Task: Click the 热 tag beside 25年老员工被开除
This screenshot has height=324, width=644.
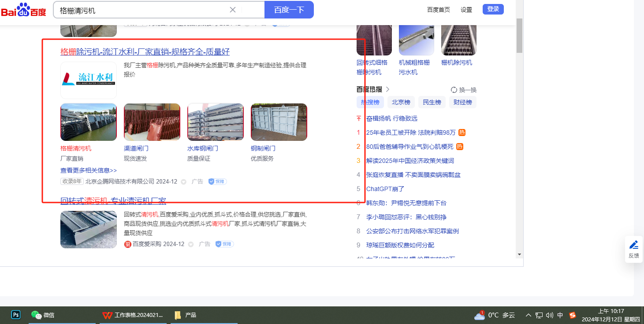Action: point(462,133)
